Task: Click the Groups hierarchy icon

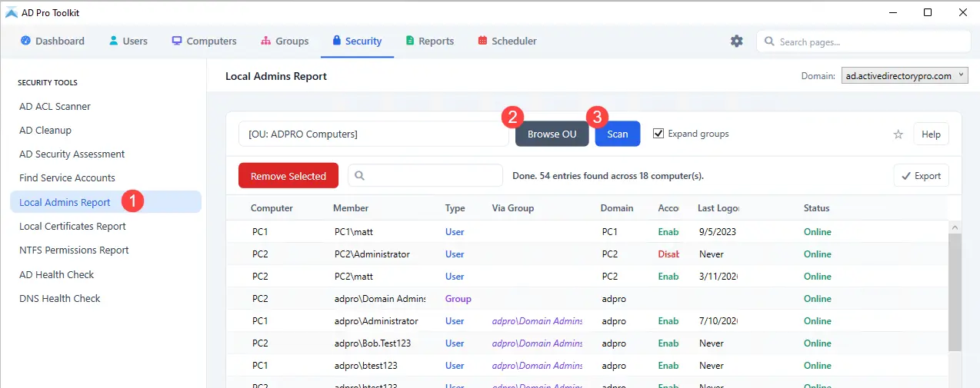Action: click(266, 41)
